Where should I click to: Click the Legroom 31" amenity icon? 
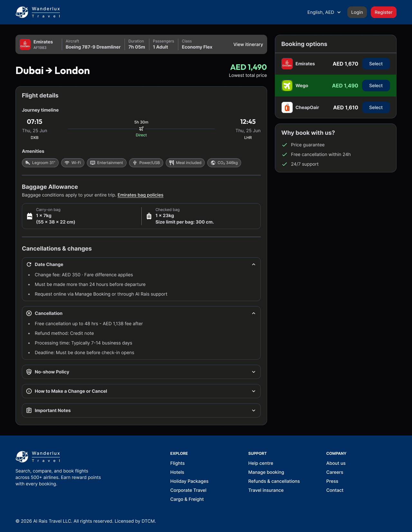(x=28, y=163)
